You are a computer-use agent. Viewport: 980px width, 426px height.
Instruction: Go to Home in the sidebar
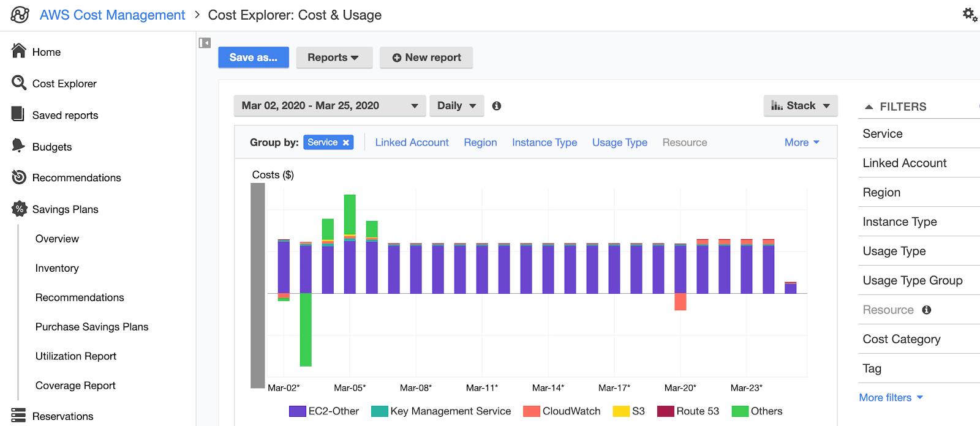point(47,52)
